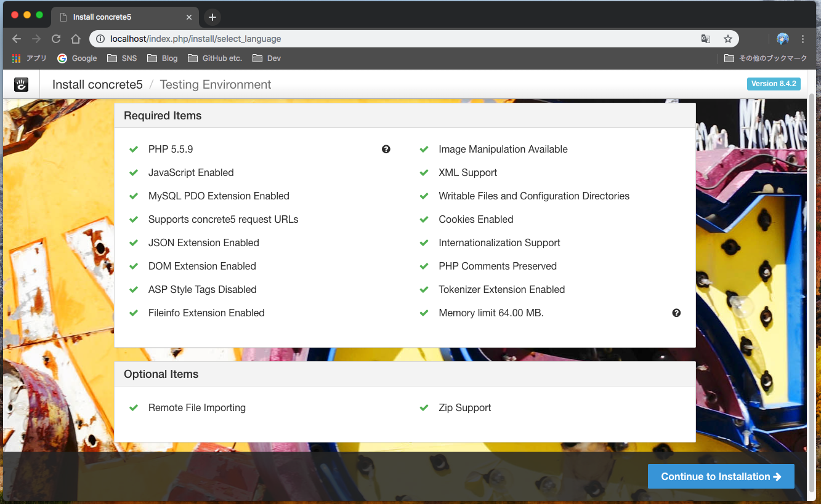Open the Chrome three-dot menu
Viewport: 821px width, 504px height.
click(x=803, y=39)
